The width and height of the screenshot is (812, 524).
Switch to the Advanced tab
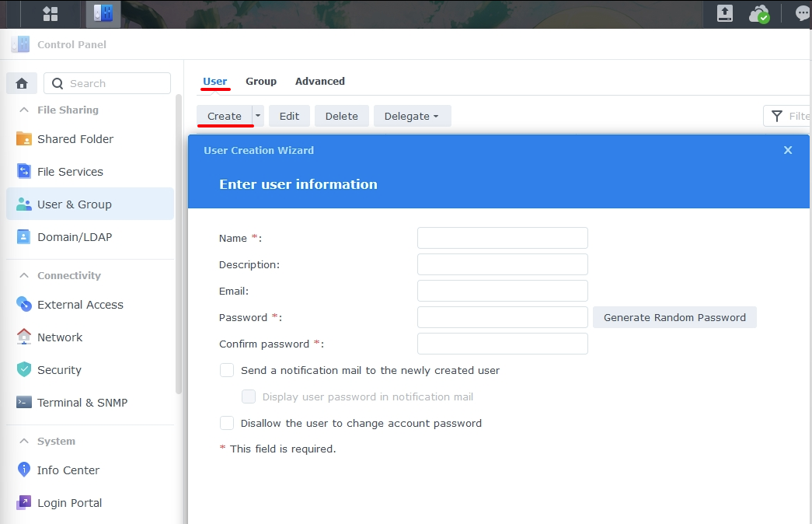[x=319, y=81]
